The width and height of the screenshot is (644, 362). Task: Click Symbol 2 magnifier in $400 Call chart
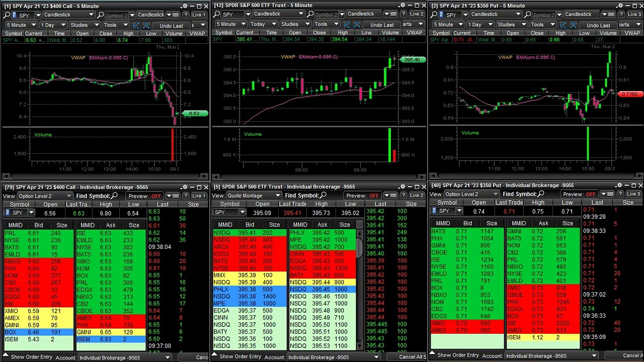pyautogui.click(x=101, y=15)
